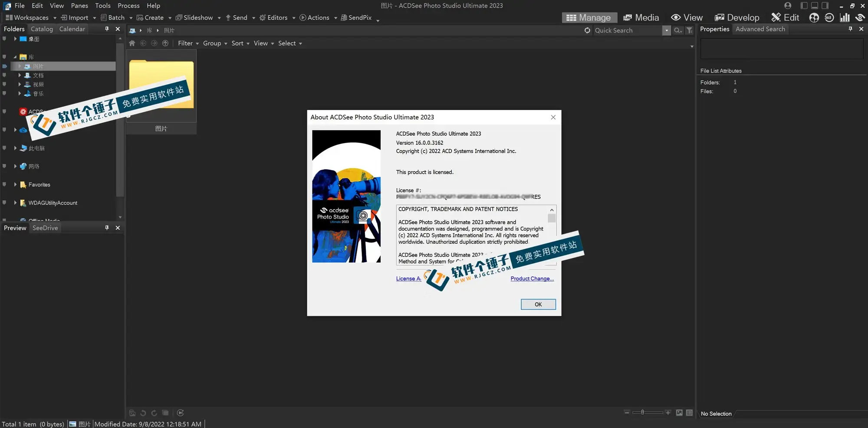Open the 365 mode icon
This screenshot has height=428, width=868.
pos(829,17)
